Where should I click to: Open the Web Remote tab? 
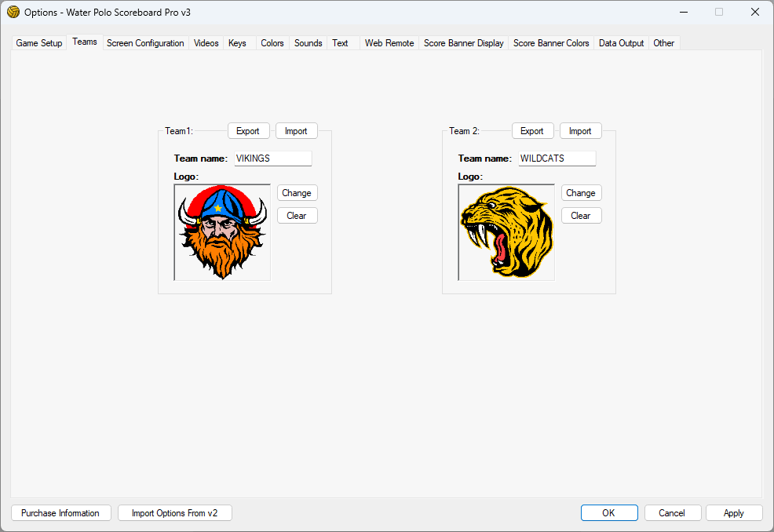(389, 43)
